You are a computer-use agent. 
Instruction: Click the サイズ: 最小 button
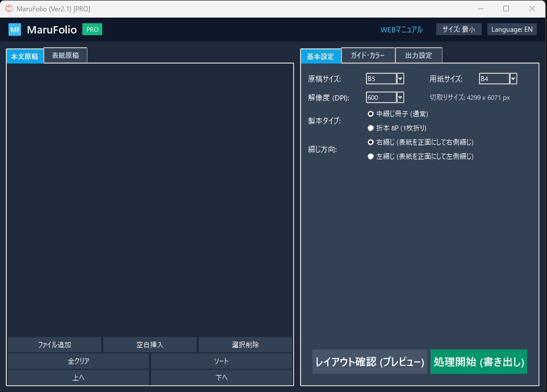click(x=459, y=29)
